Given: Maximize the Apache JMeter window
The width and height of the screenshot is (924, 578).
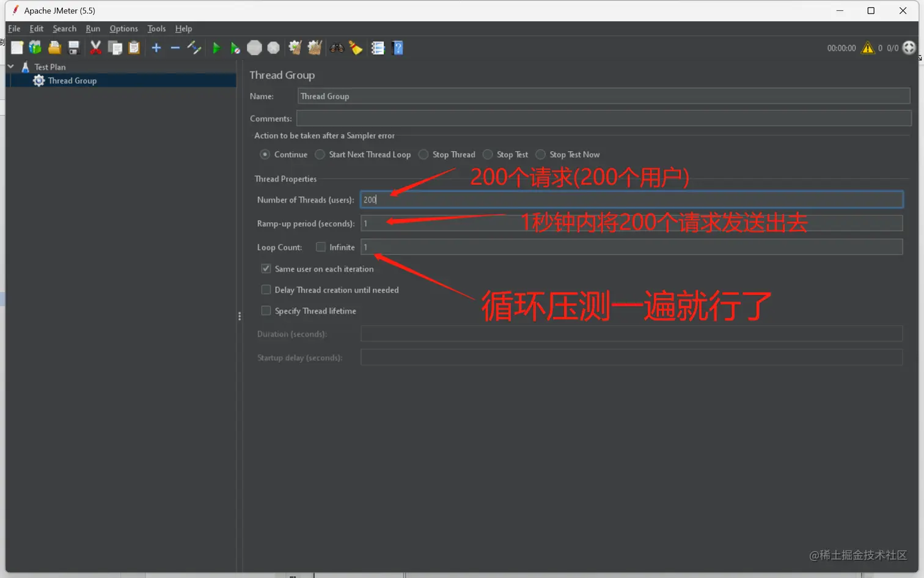Looking at the screenshot, I should pyautogui.click(x=871, y=10).
